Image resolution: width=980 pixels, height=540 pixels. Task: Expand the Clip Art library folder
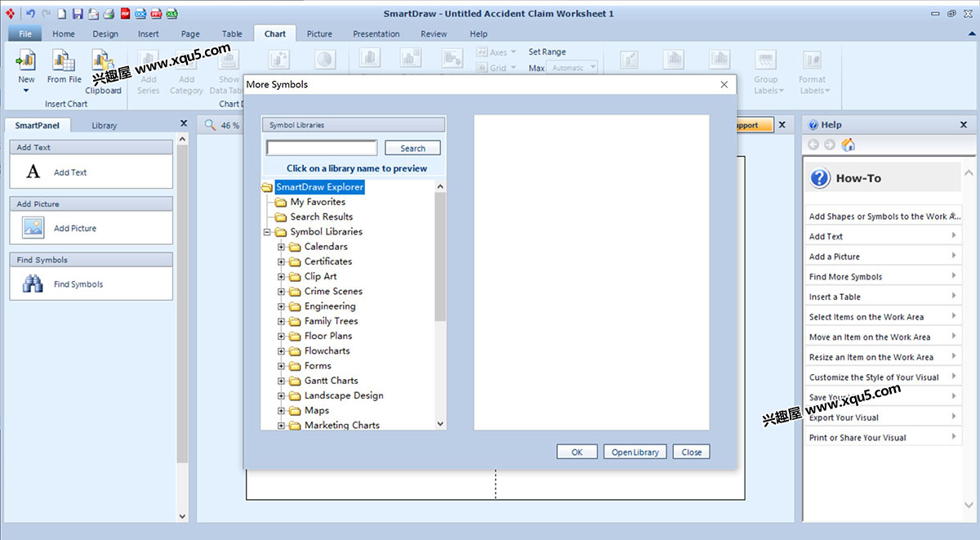click(x=282, y=276)
